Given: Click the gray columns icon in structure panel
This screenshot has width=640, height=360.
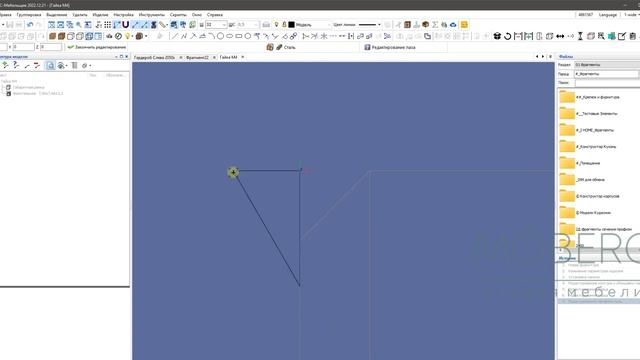Looking at the screenshot, I should (x=74, y=65).
